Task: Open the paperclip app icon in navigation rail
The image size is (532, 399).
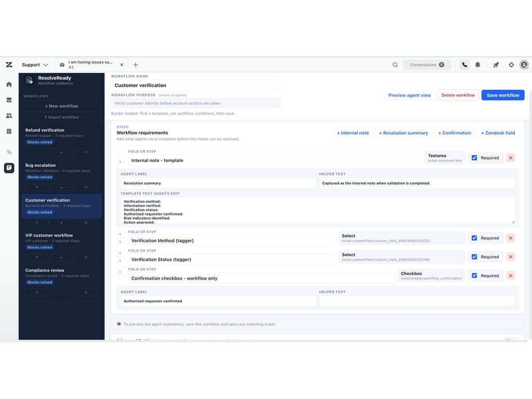Action: coord(9,152)
